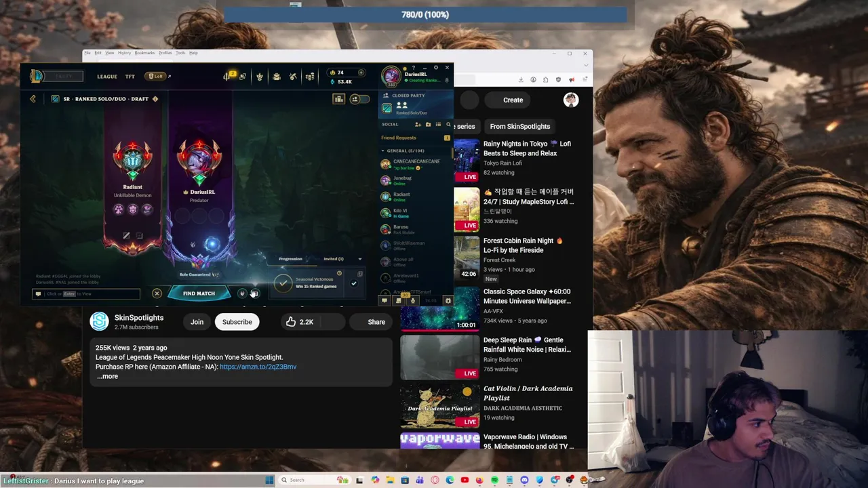Open the TFT tab in client
The width and height of the screenshot is (868, 488).
tap(130, 77)
